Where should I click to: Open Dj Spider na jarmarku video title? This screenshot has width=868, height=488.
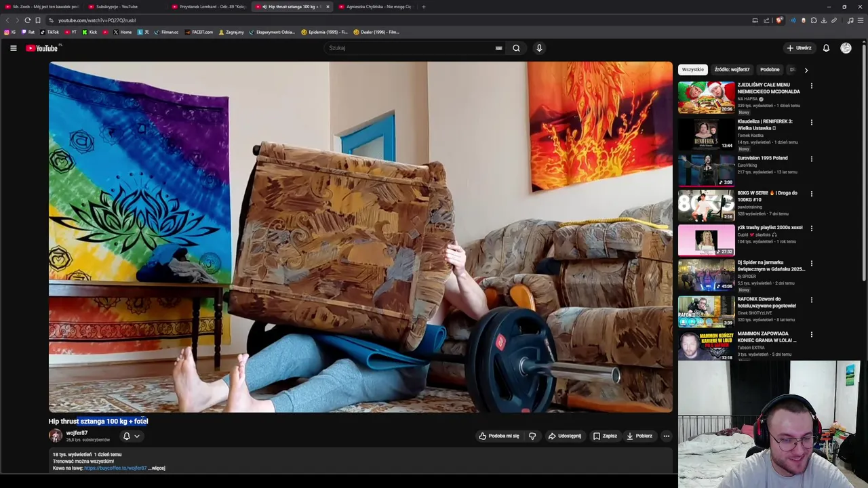tap(771, 266)
